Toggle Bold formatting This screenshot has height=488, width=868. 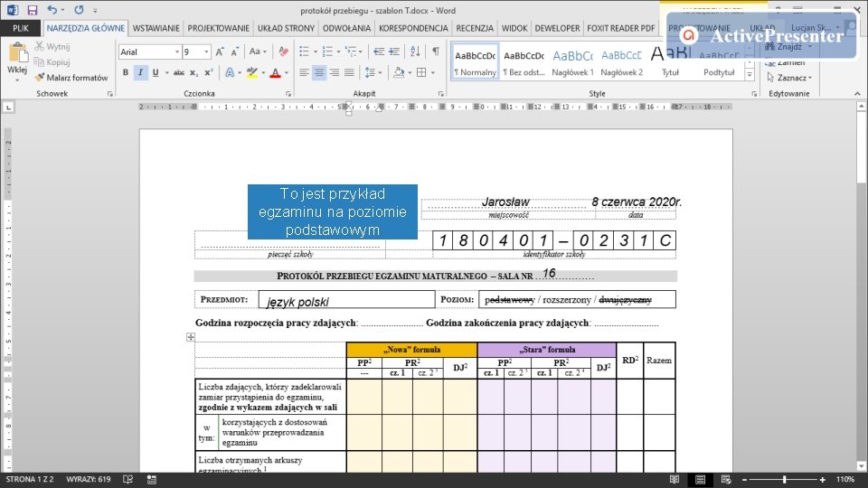click(x=126, y=72)
